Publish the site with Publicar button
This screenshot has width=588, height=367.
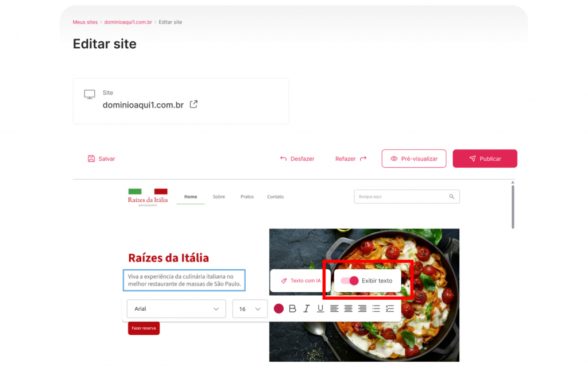tap(485, 159)
